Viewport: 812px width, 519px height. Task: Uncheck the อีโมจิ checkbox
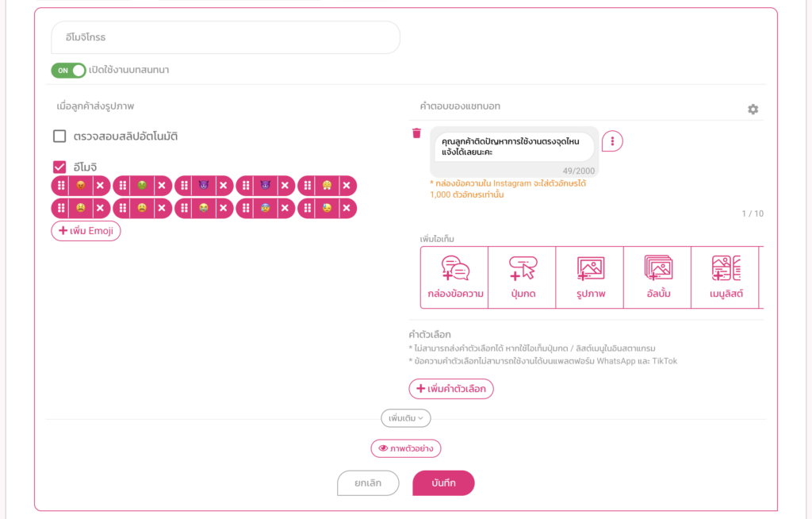tap(59, 167)
